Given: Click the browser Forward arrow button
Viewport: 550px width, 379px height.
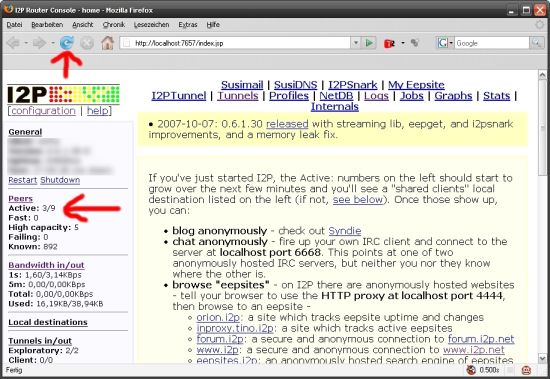Looking at the screenshot, I should tap(39, 43).
